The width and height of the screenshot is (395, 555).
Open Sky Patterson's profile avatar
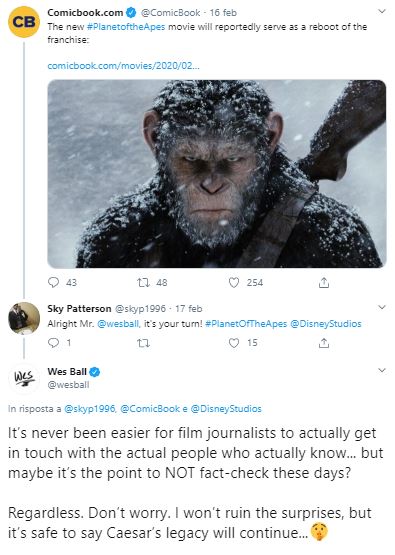coord(24,318)
